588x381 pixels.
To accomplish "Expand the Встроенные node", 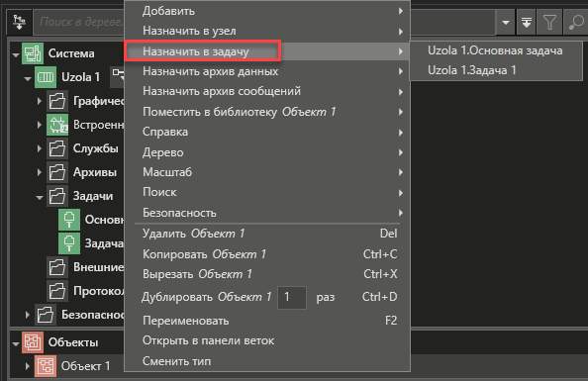I will coord(40,125).
